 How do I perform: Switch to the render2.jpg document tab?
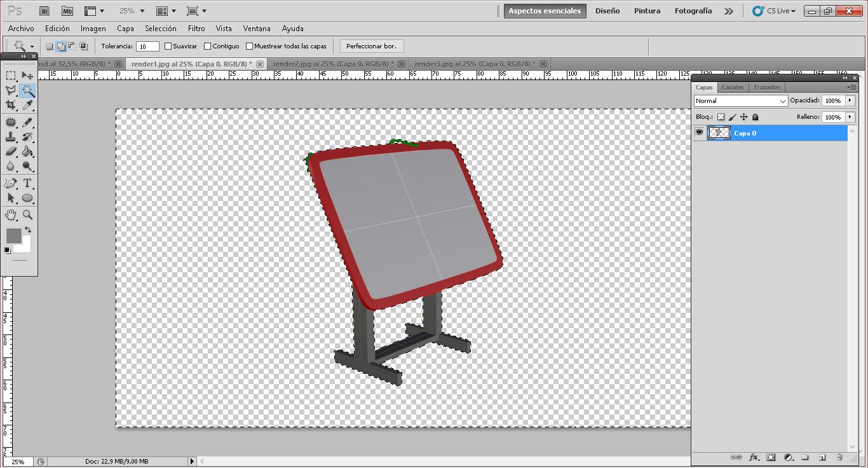pos(339,64)
